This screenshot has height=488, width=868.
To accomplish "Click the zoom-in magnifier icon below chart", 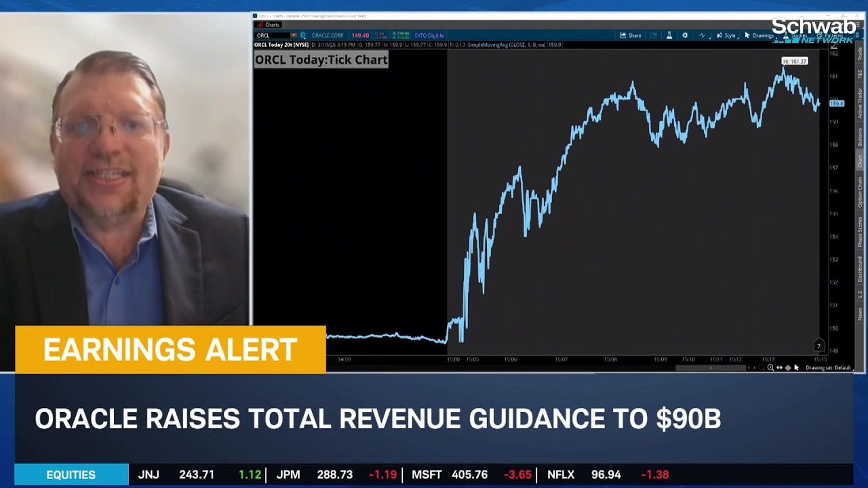I will coord(770,367).
